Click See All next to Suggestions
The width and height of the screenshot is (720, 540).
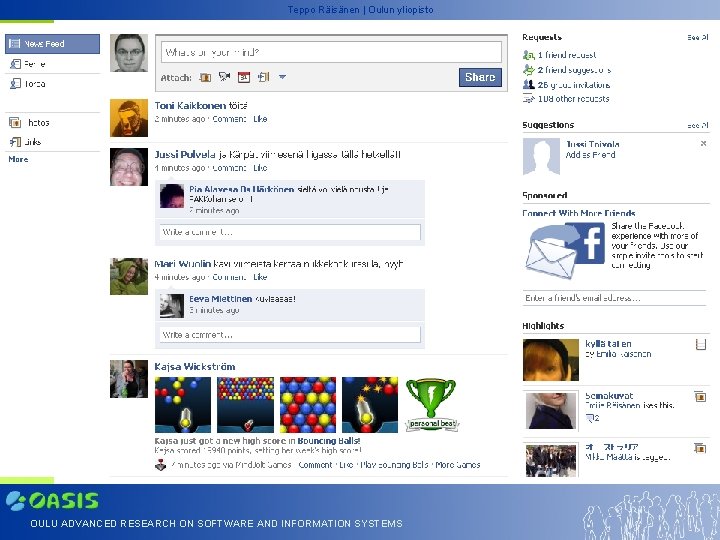tap(698, 125)
